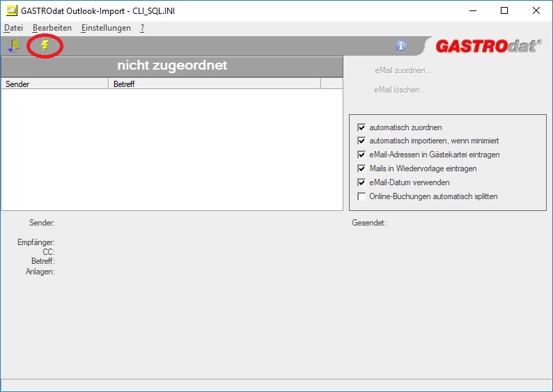Viewport: 553px width, 392px height.
Task: Open the Einstellungen menu
Action: point(106,28)
